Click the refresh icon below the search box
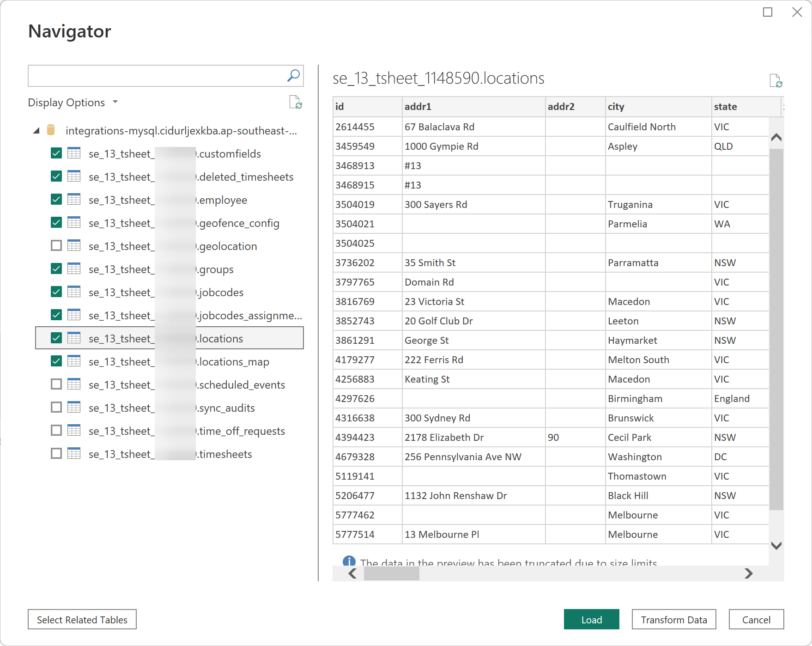This screenshot has width=812, height=646. pos(296,102)
